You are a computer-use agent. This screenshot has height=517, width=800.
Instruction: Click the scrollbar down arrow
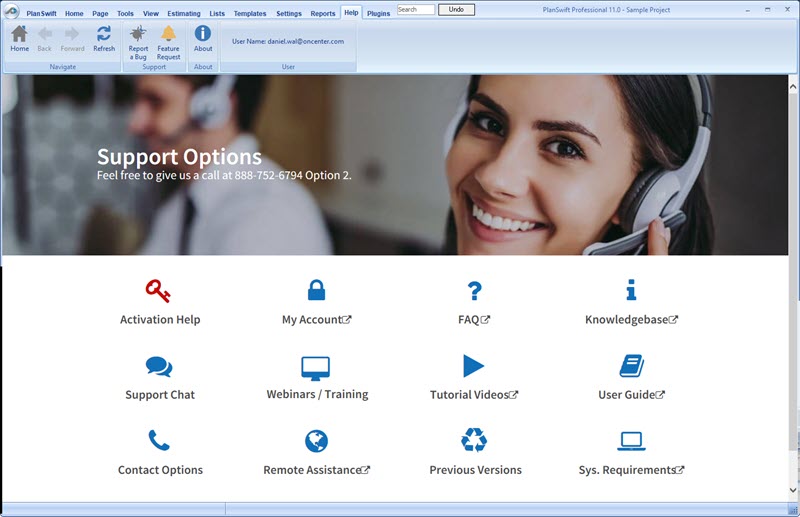click(793, 490)
